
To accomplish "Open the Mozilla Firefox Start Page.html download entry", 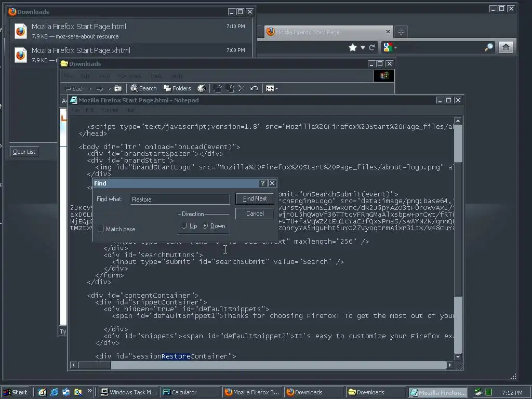I will click(x=131, y=31).
